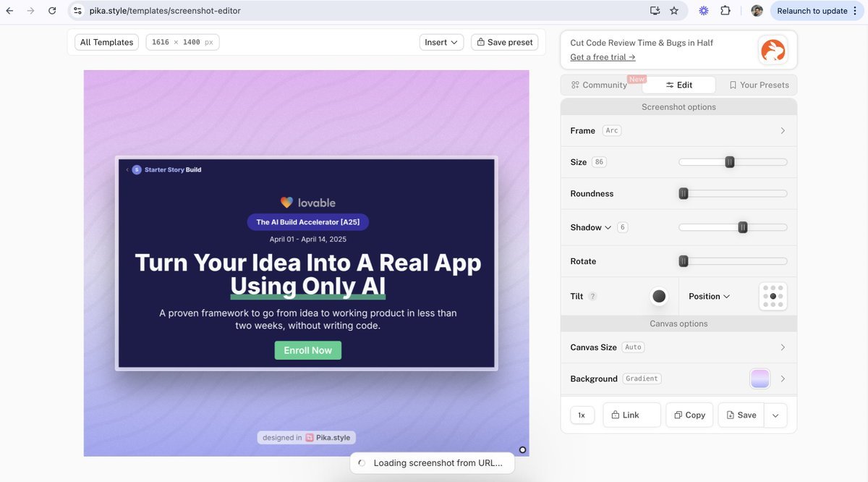Click the canvas resize handle at bottom-right of the canvas
The image size is (868, 482).
click(x=522, y=450)
